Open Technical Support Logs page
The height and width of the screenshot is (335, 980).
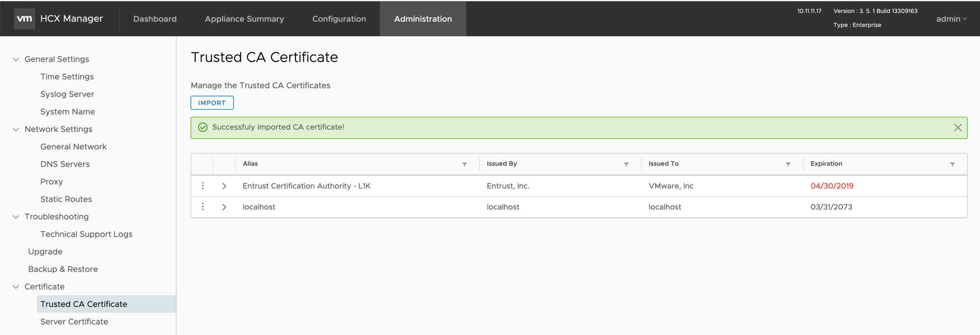86,234
